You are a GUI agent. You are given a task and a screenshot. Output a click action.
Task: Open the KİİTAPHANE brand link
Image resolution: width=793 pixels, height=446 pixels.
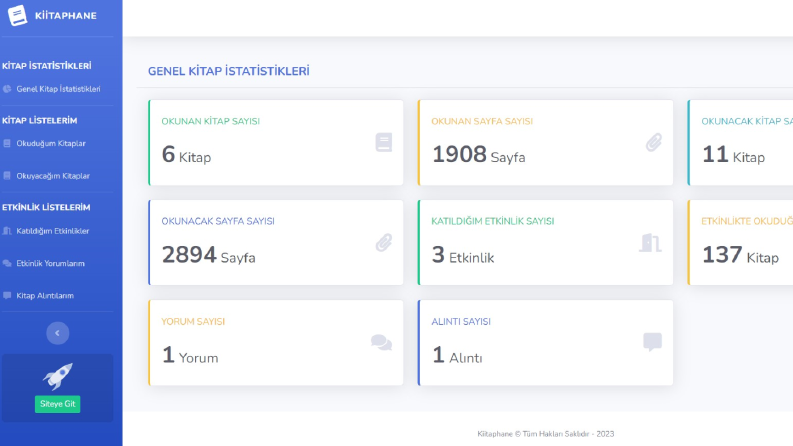click(x=65, y=16)
